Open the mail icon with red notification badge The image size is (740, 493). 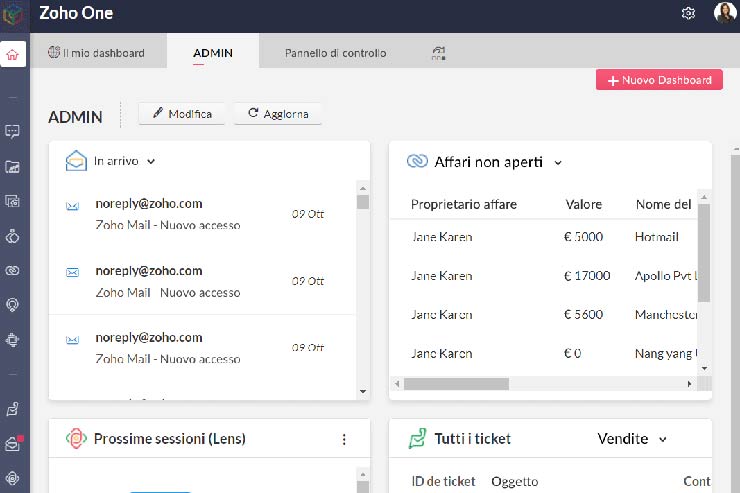click(x=13, y=443)
